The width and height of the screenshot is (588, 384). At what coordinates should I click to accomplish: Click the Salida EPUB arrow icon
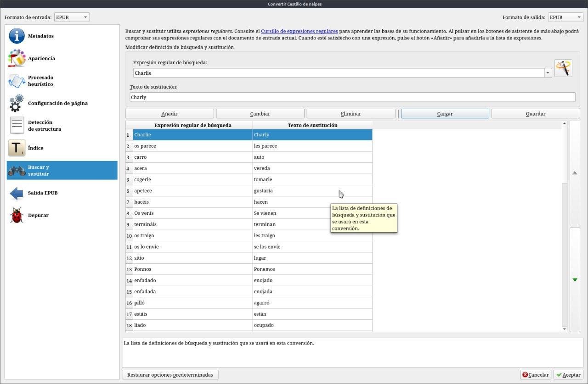pyautogui.click(x=17, y=193)
